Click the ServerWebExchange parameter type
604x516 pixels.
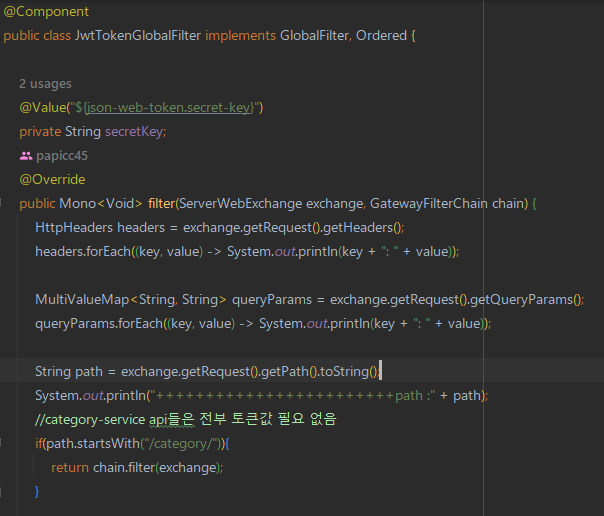241,203
